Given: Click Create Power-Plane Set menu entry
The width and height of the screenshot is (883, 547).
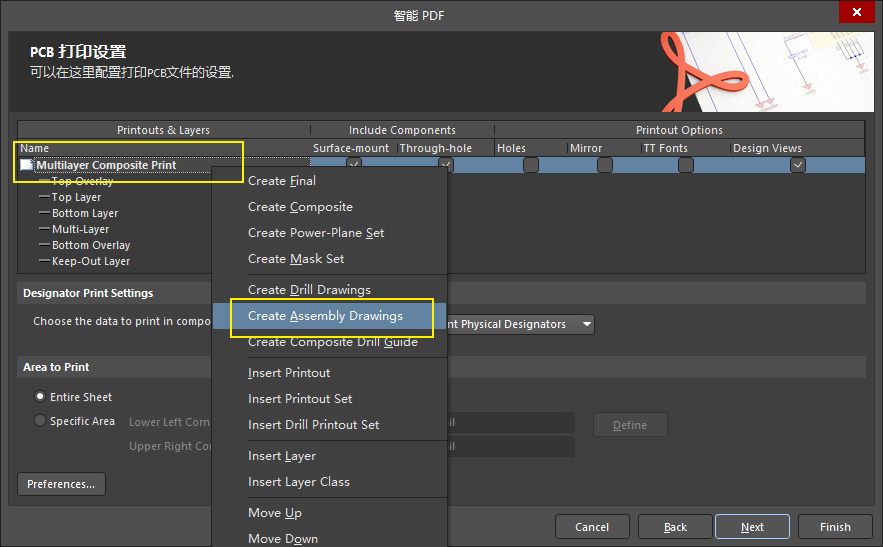Looking at the screenshot, I should pyautogui.click(x=316, y=233).
